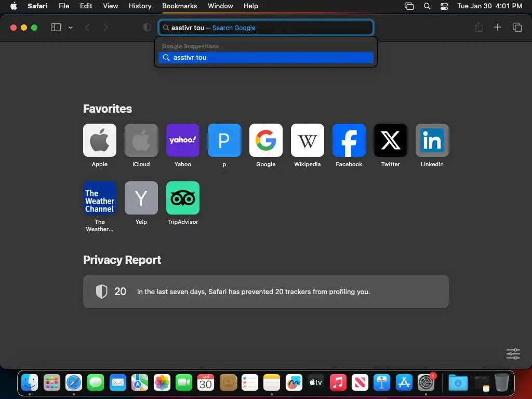
Task: Open the File menu
Action: 63,6
